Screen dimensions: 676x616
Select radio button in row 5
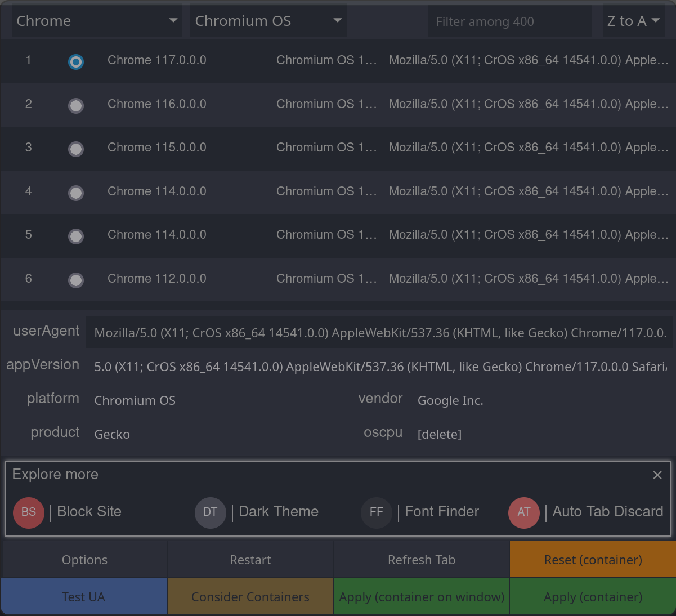pos(76,236)
